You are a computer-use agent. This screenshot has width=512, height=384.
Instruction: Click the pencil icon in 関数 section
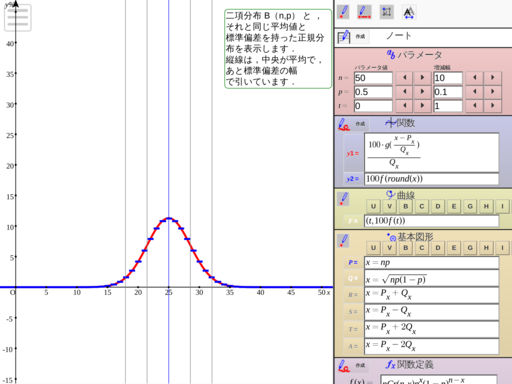coord(344,124)
